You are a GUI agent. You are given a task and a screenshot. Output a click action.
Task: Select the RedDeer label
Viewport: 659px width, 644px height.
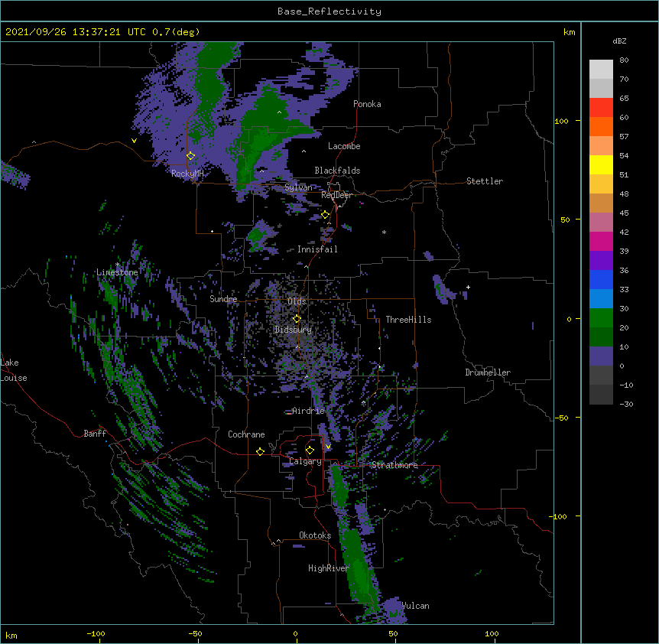point(336,196)
